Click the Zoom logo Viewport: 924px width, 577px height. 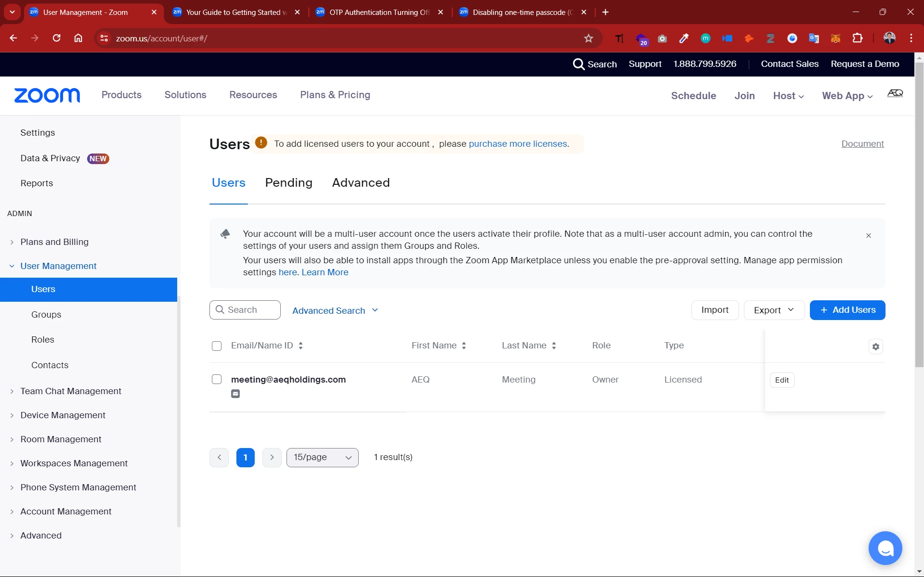point(47,95)
